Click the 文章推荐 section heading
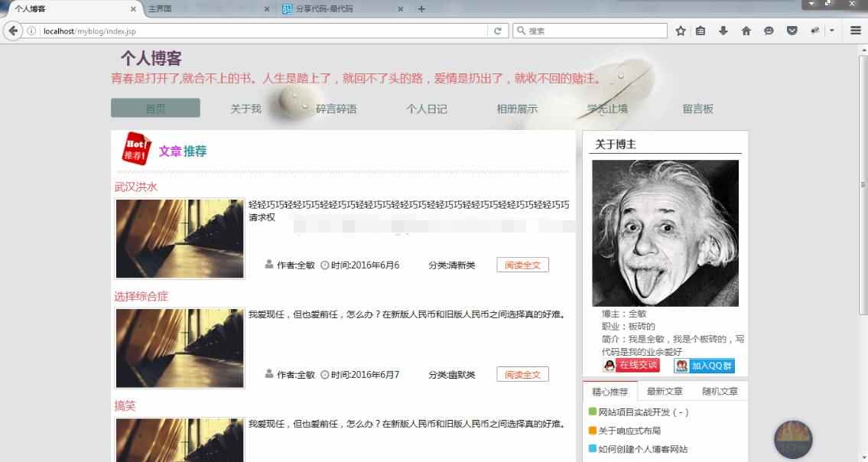 (x=183, y=151)
